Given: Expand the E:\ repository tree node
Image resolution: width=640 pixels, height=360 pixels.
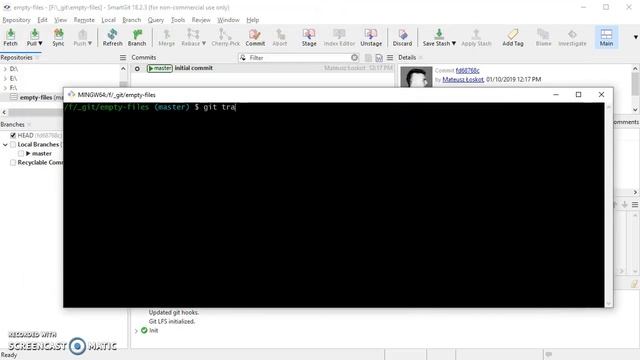Looking at the screenshot, I should pos(5,78).
